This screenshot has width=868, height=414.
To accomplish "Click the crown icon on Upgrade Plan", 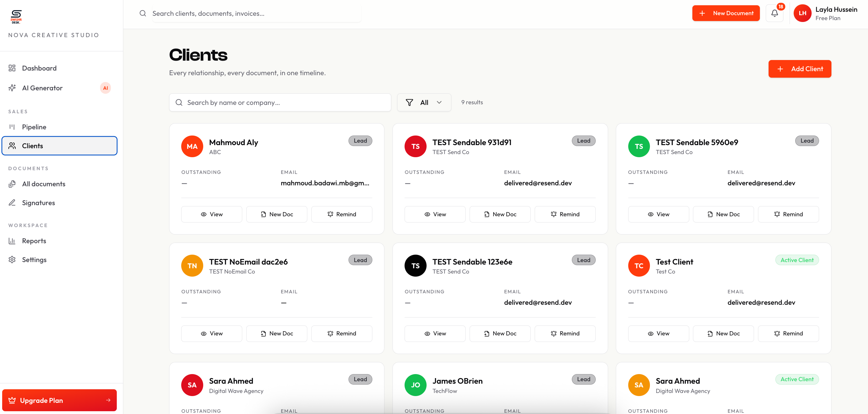I will tap(12, 400).
